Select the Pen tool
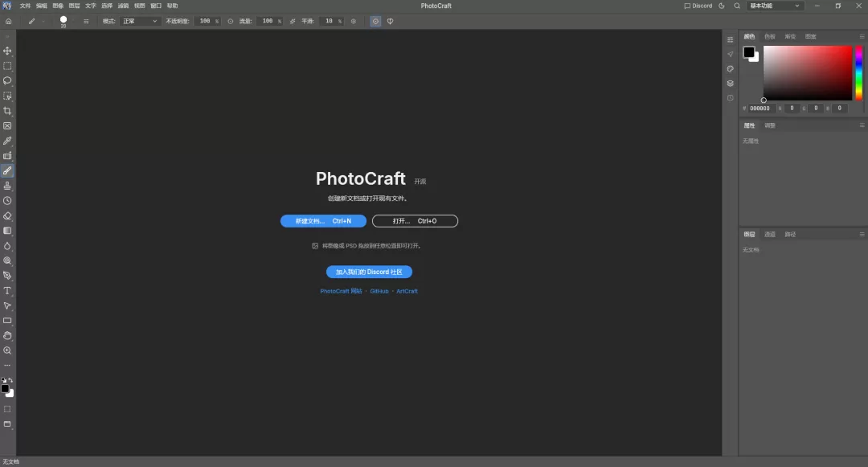This screenshot has width=868, height=467. (x=7, y=276)
